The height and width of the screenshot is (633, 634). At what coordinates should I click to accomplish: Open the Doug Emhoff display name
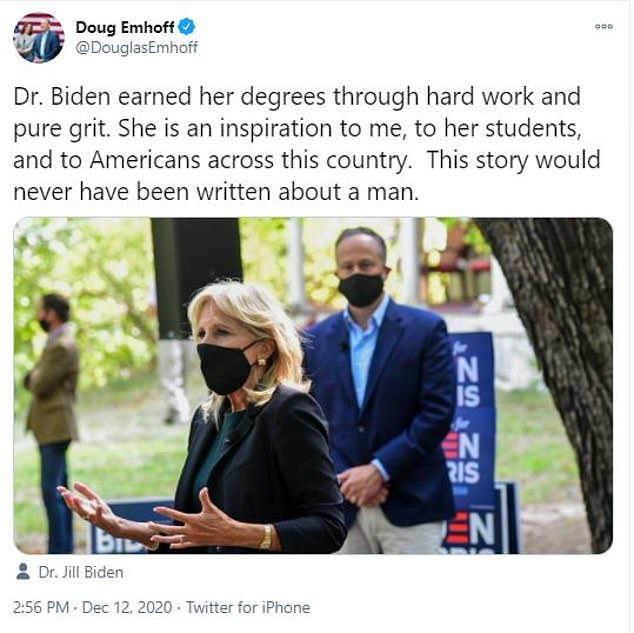pos(125,27)
